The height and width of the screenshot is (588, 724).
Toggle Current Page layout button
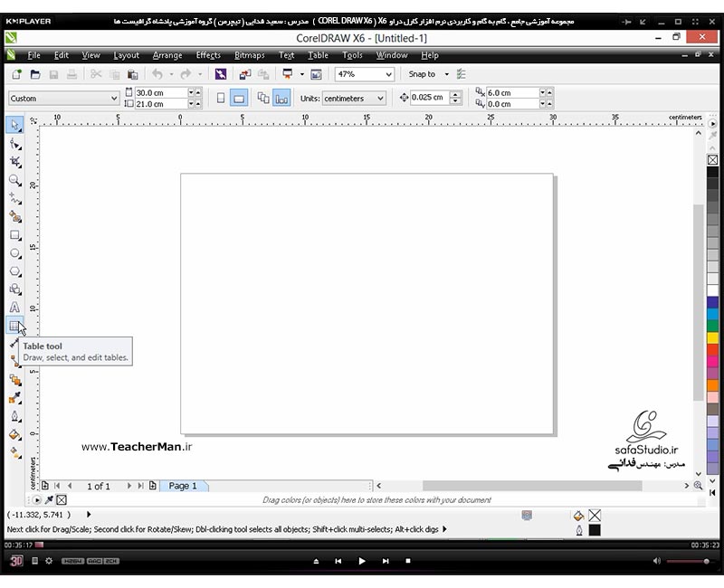click(281, 98)
